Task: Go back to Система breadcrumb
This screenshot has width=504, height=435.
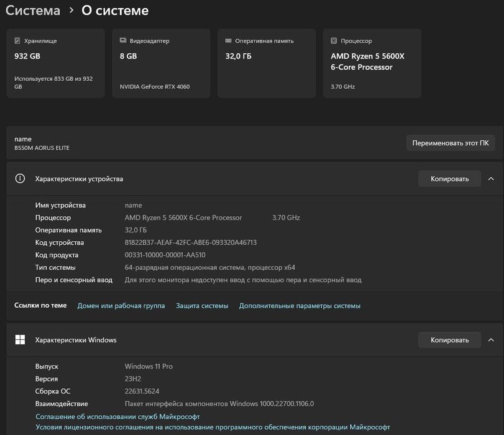Action: (x=33, y=11)
